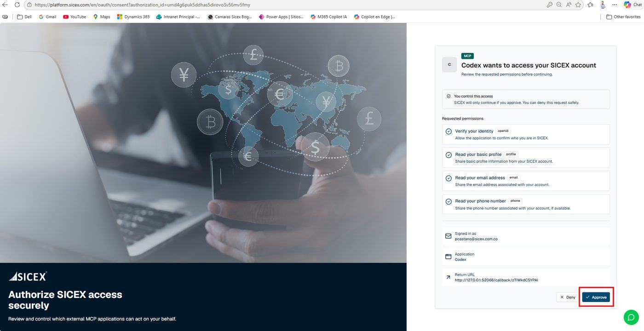Open the Gmail bookmark

47,17
